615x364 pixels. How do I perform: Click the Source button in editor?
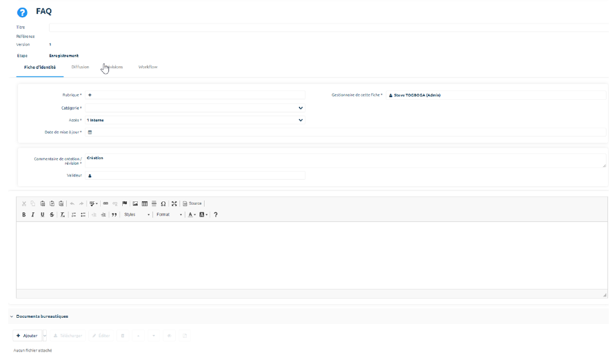click(192, 203)
